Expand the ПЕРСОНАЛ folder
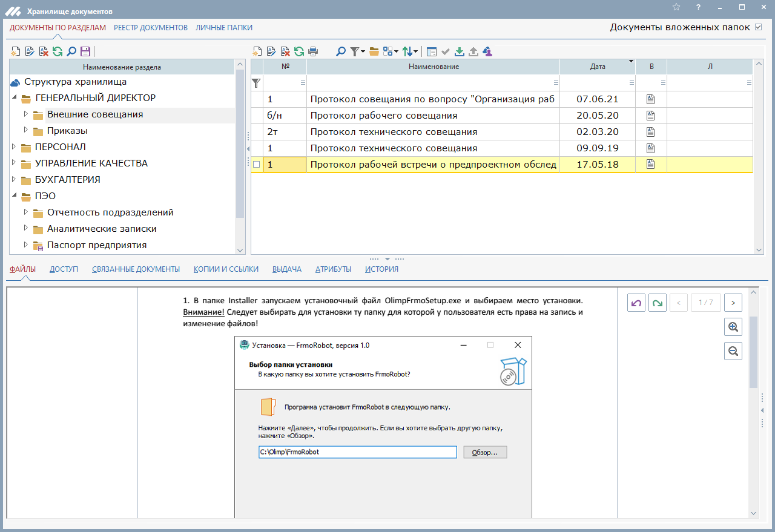Viewport: 775px width, 532px height. point(14,146)
